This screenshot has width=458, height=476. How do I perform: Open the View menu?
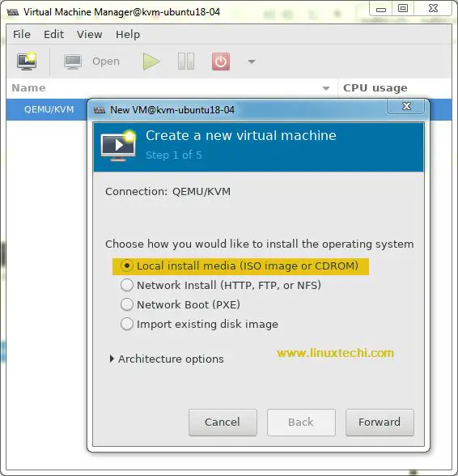(89, 34)
